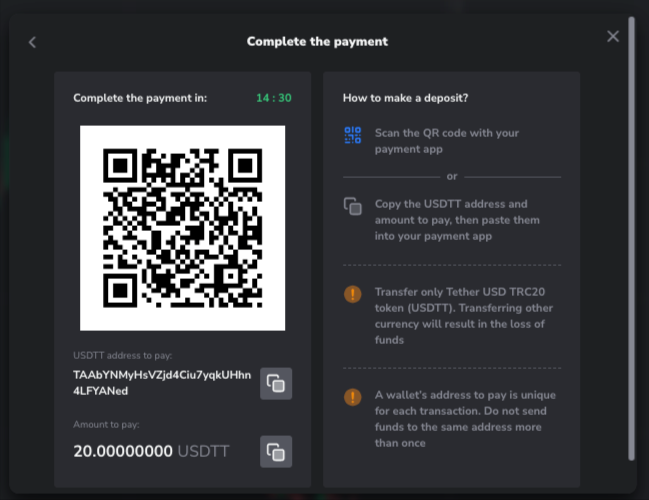Click the payment QR code image
649x500 pixels.
(x=183, y=228)
